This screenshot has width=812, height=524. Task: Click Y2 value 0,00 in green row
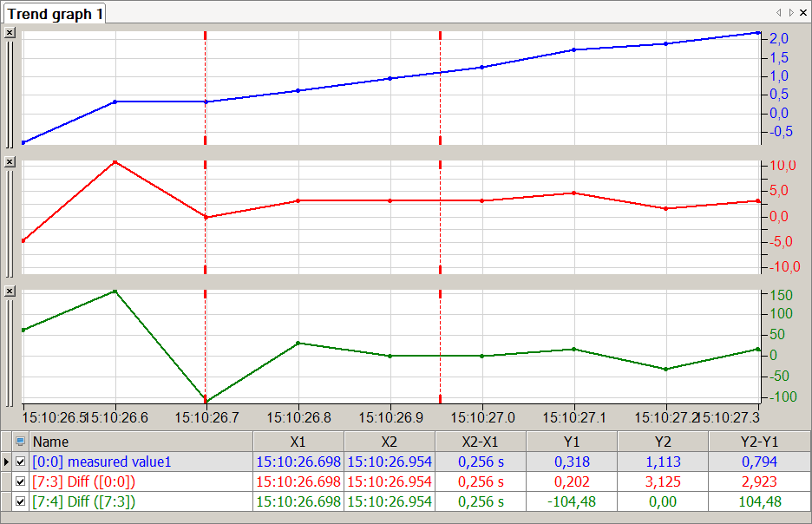[663, 501]
